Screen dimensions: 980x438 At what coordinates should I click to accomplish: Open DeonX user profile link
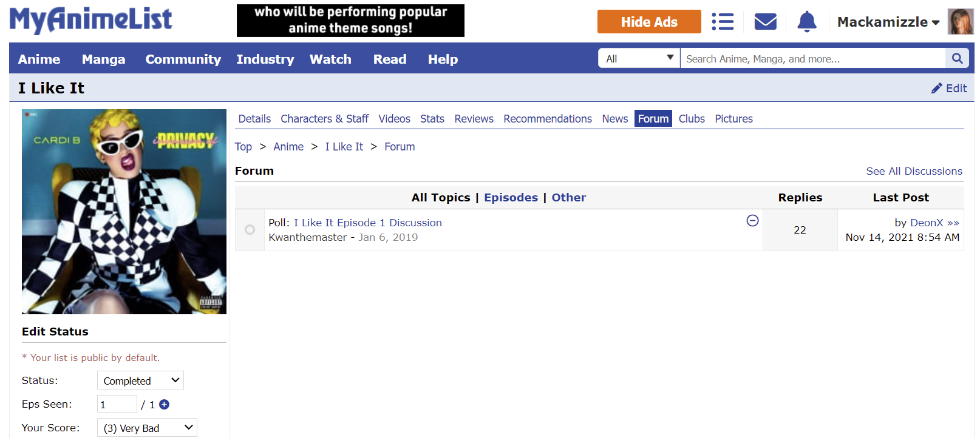tap(927, 223)
